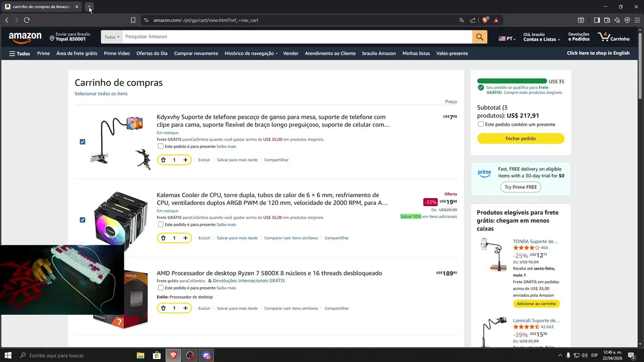Screen dimensions: 644x362
Task: Click the delivery location pin for Yopal 850001
Action: (52, 38)
